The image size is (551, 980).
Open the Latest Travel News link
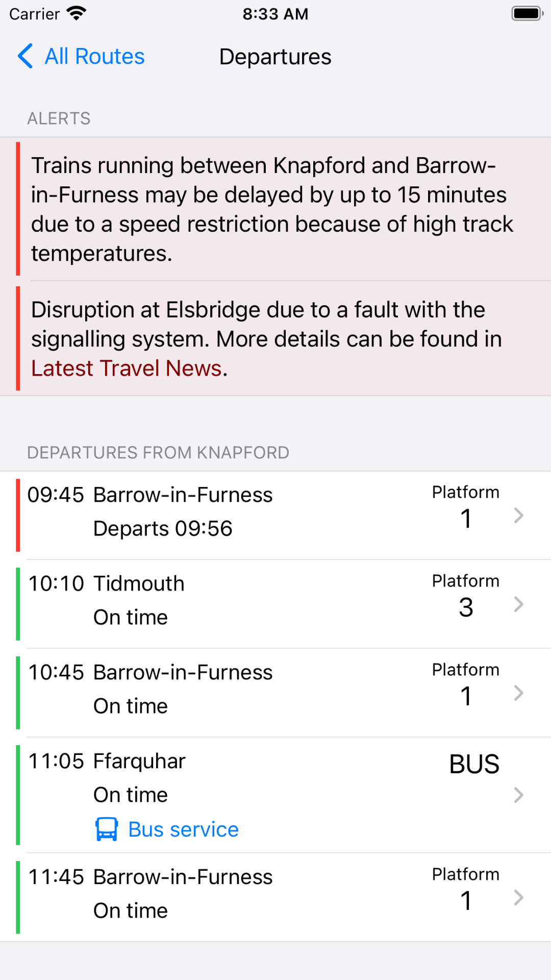click(x=127, y=369)
